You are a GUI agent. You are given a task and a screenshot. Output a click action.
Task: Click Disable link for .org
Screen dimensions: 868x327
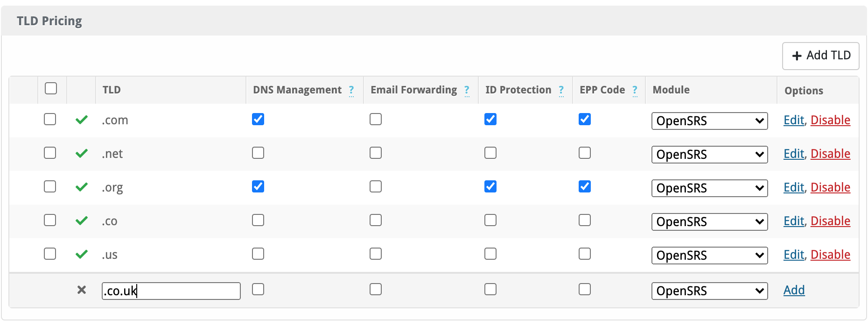pos(830,187)
